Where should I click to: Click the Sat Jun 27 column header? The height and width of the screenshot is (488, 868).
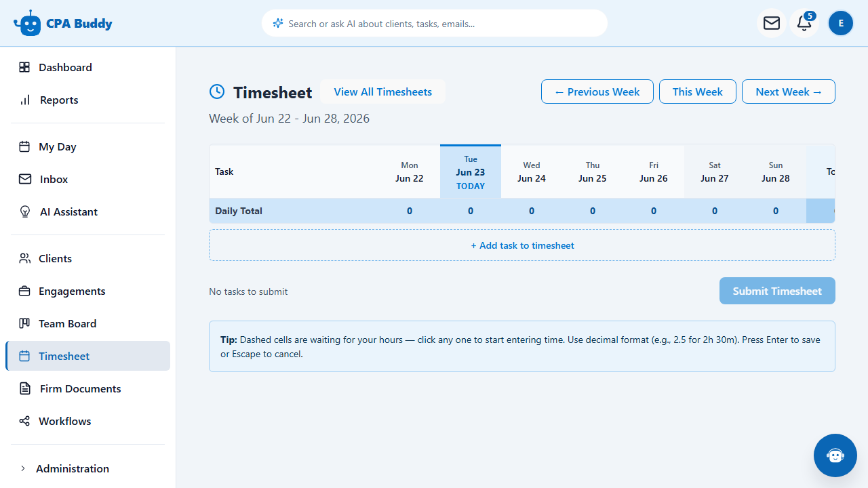click(715, 172)
